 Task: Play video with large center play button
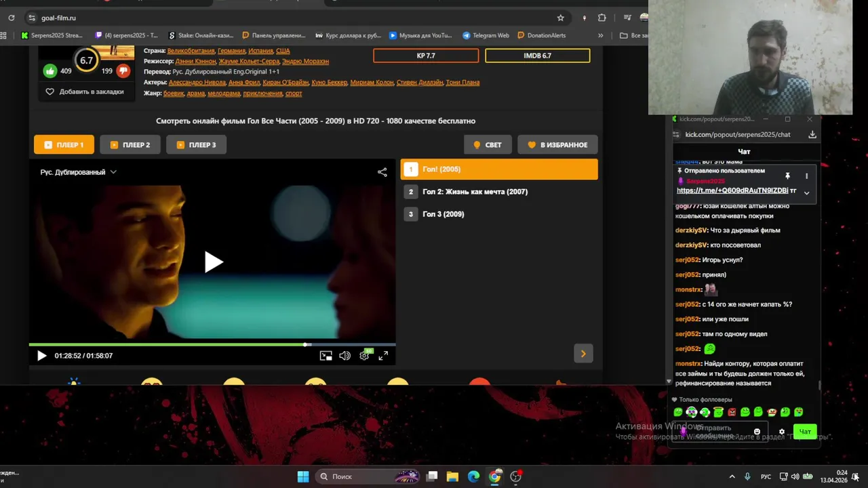[x=213, y=262]
